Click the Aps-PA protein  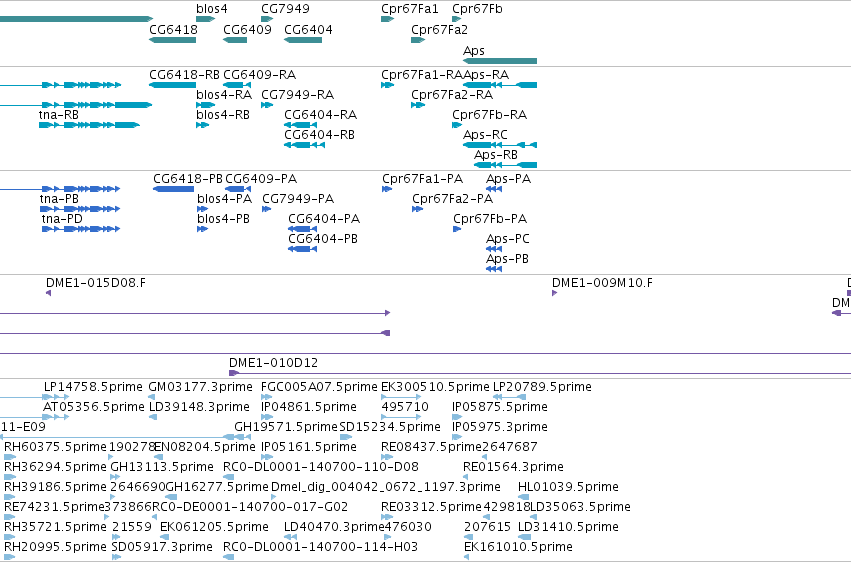click(x=494, y=189)
